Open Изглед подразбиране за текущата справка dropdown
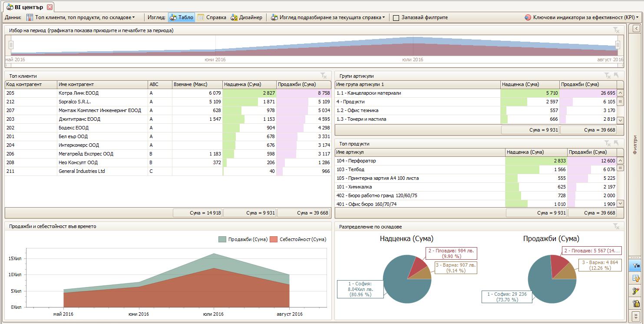 point(328,17)
